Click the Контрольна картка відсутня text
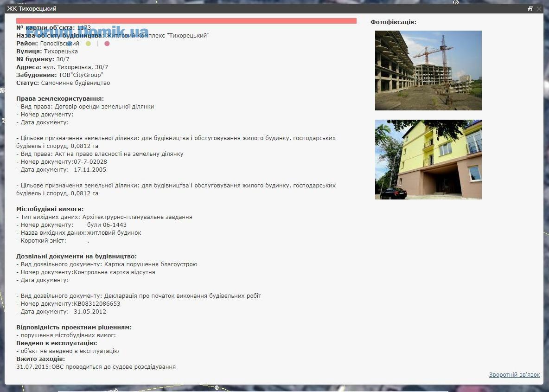549x392 pixels. pos(115,272)
